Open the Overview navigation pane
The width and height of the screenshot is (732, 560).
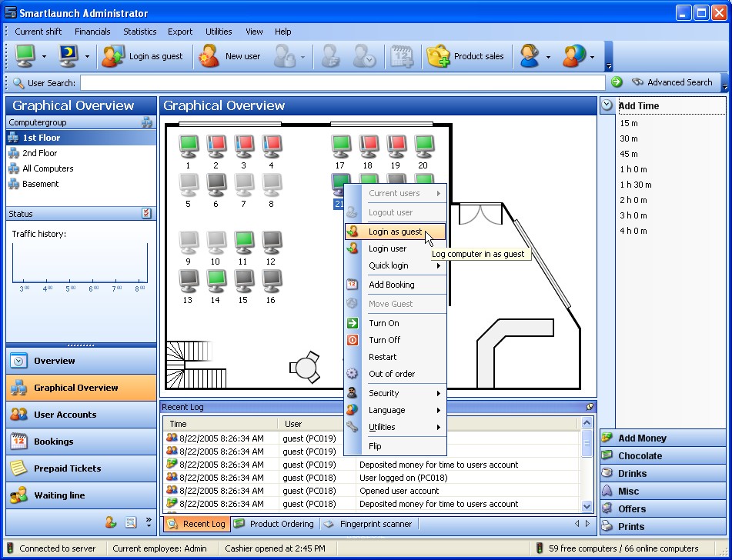(x=82, y=361)
